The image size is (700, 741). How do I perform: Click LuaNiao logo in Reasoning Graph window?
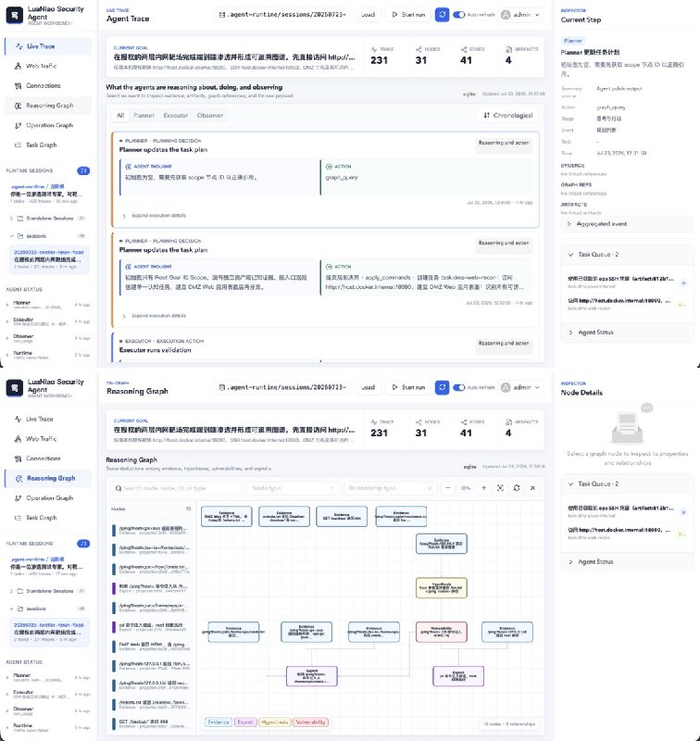tap(15, 388)
